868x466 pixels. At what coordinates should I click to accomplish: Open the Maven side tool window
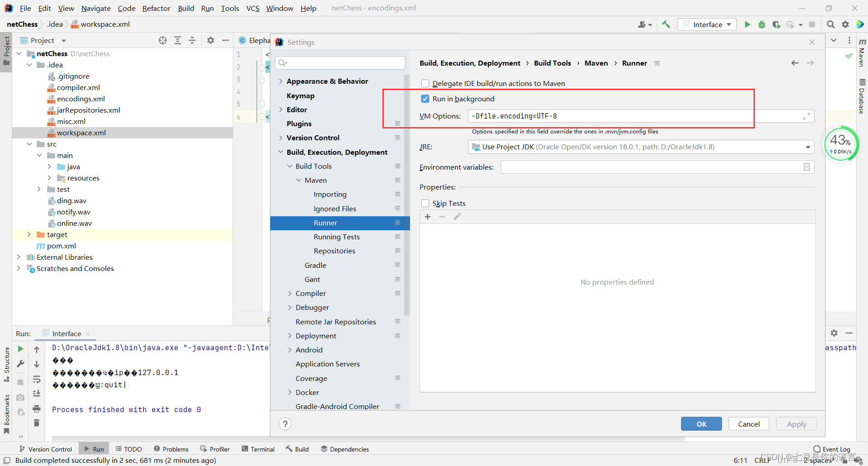point(862,52)
